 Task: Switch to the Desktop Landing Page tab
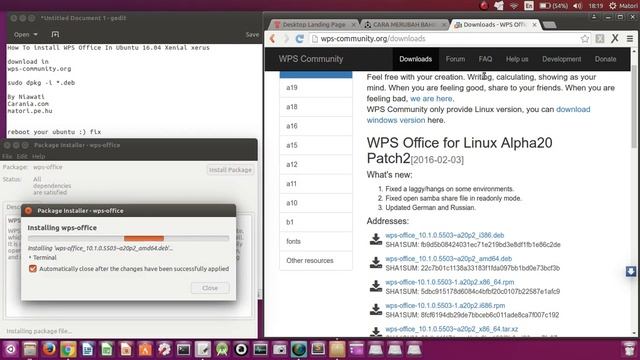pyautogui.click(x=314, y=24)
